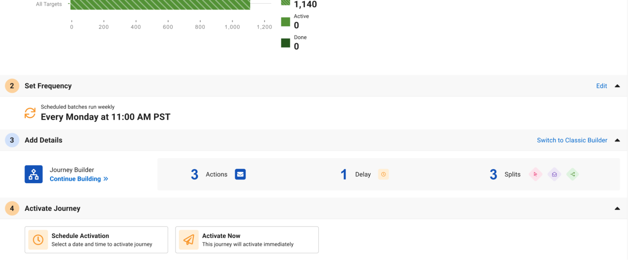Open Continue Building link

coord(79,179)
